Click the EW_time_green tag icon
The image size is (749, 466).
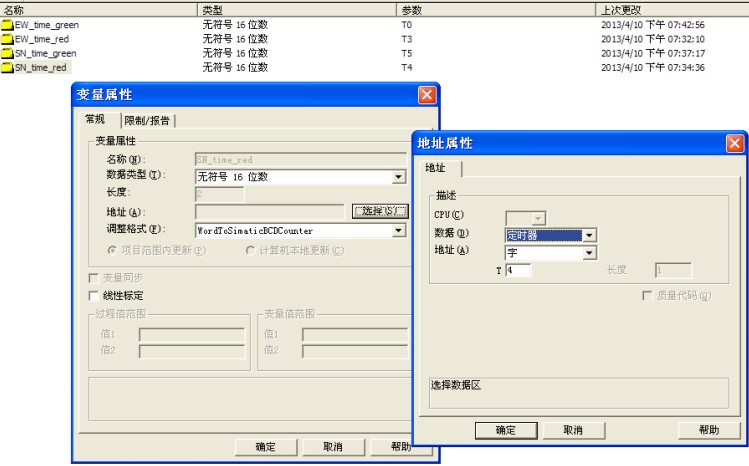point(7,25)
